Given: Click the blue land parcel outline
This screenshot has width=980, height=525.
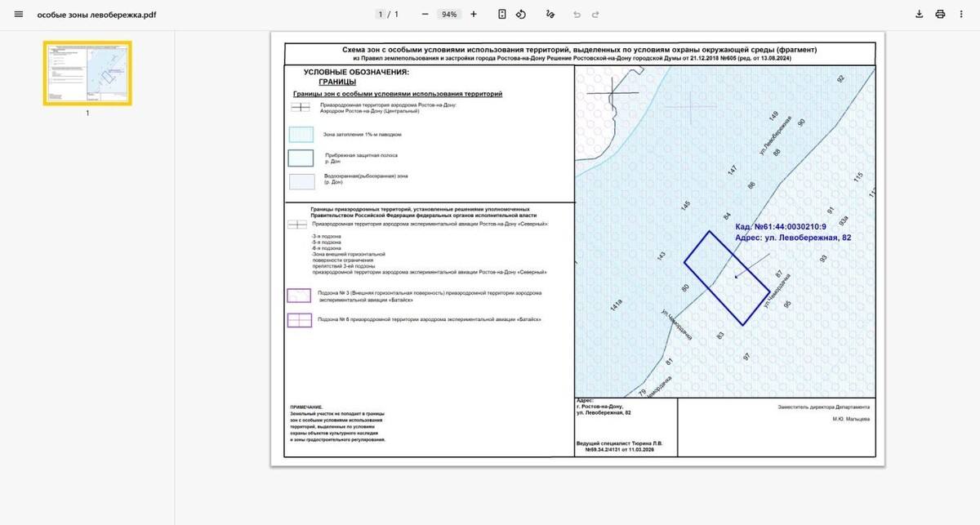Looking at the screenshot, I should click(x=725, y=278).
